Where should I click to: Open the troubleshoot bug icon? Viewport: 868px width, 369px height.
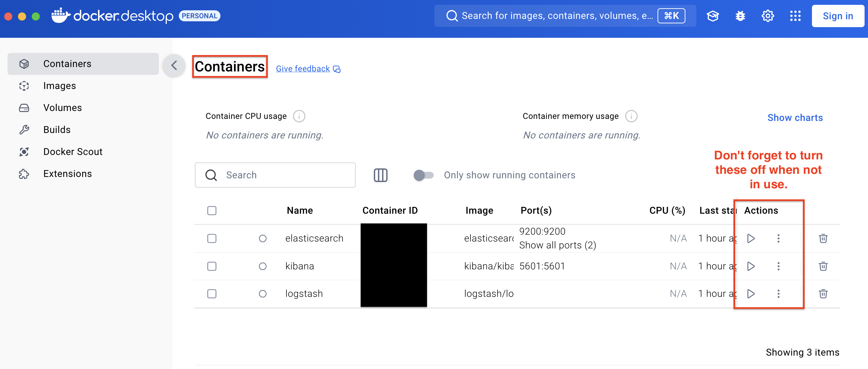click(740, 16)
